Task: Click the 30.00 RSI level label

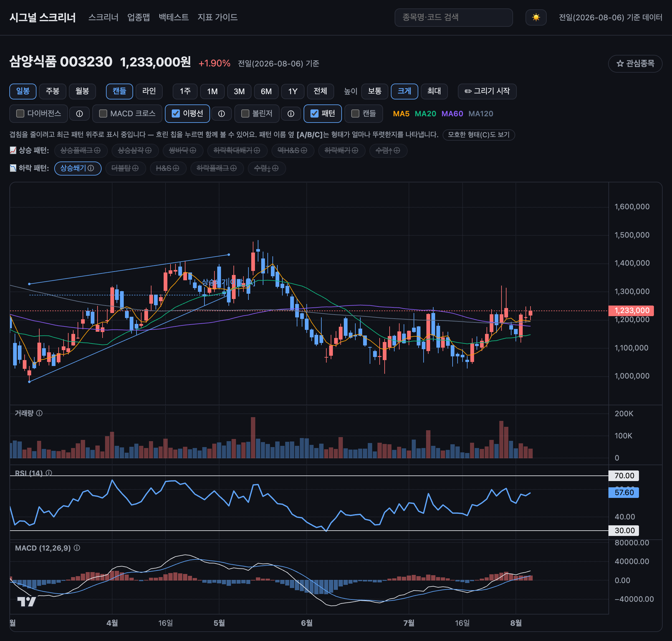Action: (x=624, y=531)
